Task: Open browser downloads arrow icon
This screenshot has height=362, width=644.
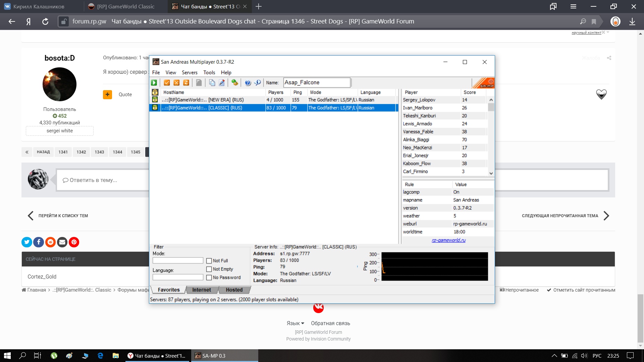Action: 632,21
